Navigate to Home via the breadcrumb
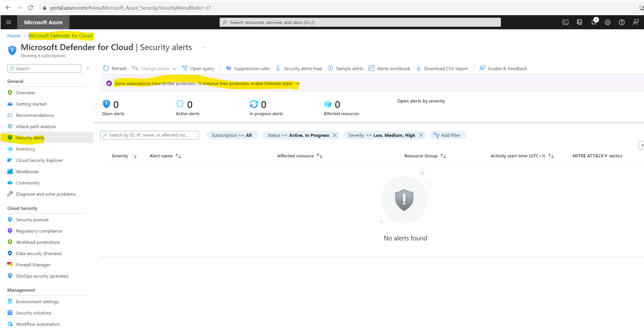 point(14,36)
